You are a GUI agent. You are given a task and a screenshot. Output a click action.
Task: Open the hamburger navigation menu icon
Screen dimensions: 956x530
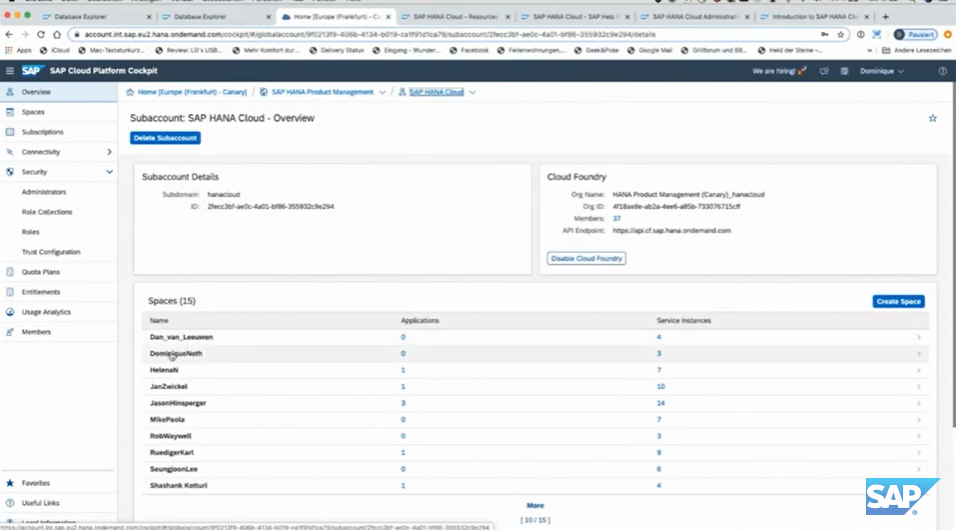pyautogui.click(x=10, y=71)
